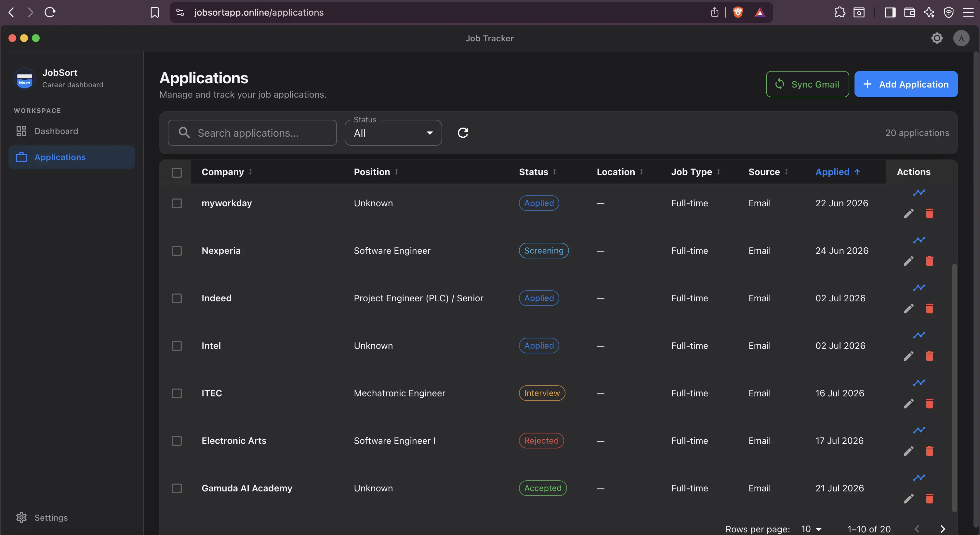Select Applications in the sidebar
The image size is (980, 535).
(72, 157)
